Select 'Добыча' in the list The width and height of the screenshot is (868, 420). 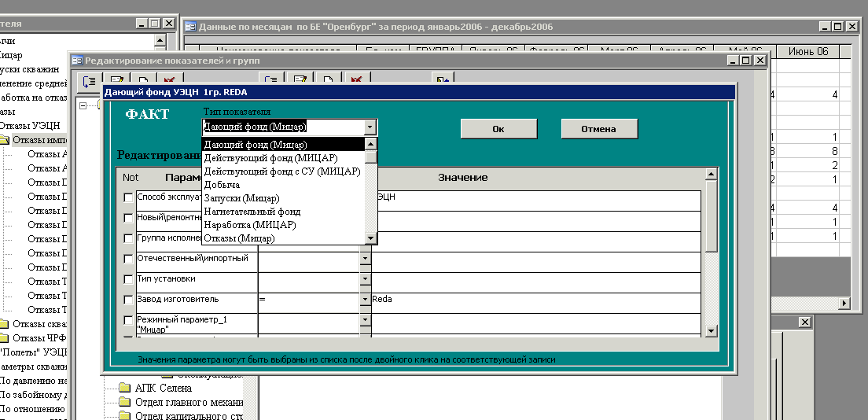coord(283,185)
